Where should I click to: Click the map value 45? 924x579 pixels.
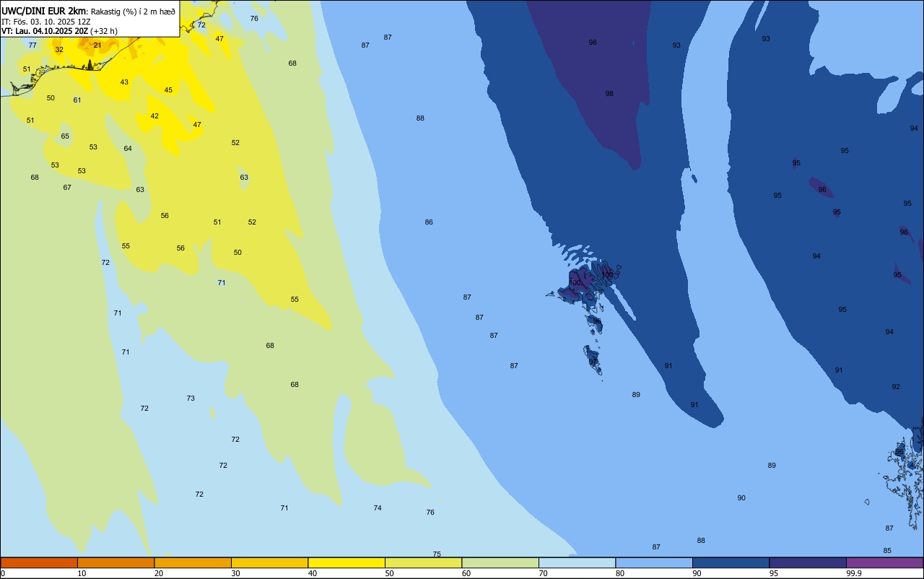(x=168, y=90)
